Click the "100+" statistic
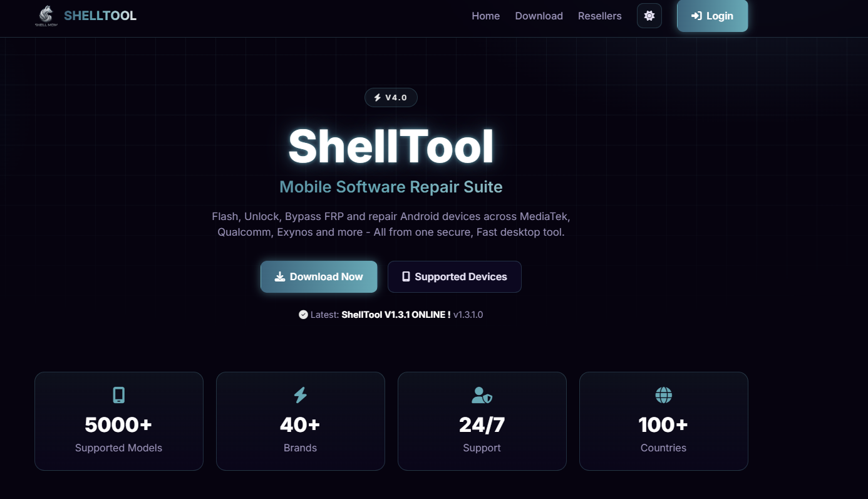The image size is (868, 499). point(663,425)
